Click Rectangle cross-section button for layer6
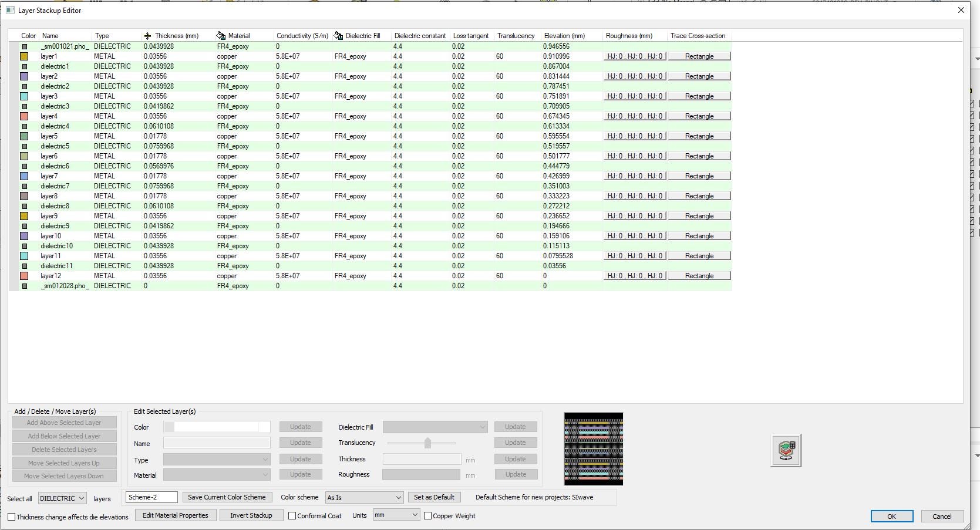The image size is (980, 530). [699, 156]
